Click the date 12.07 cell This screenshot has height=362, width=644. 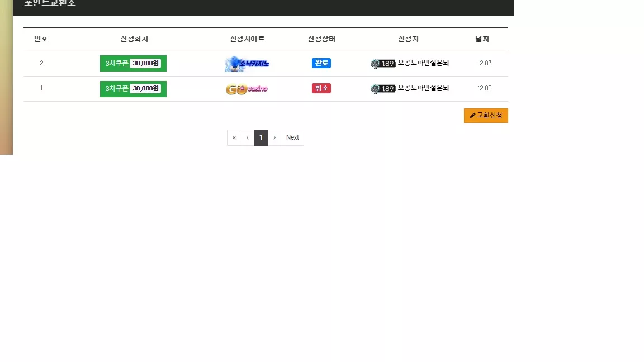[x=484, y=63]
